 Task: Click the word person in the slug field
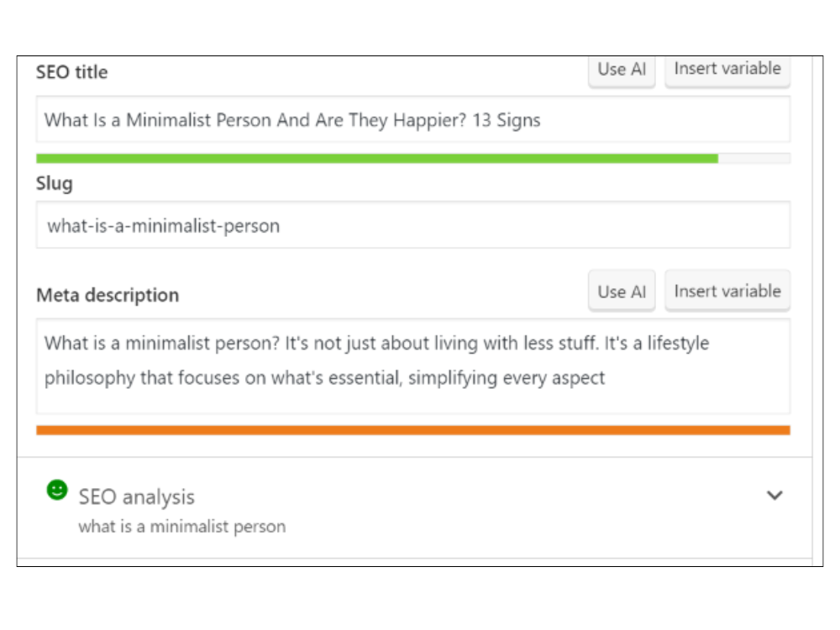click(251, 227)
